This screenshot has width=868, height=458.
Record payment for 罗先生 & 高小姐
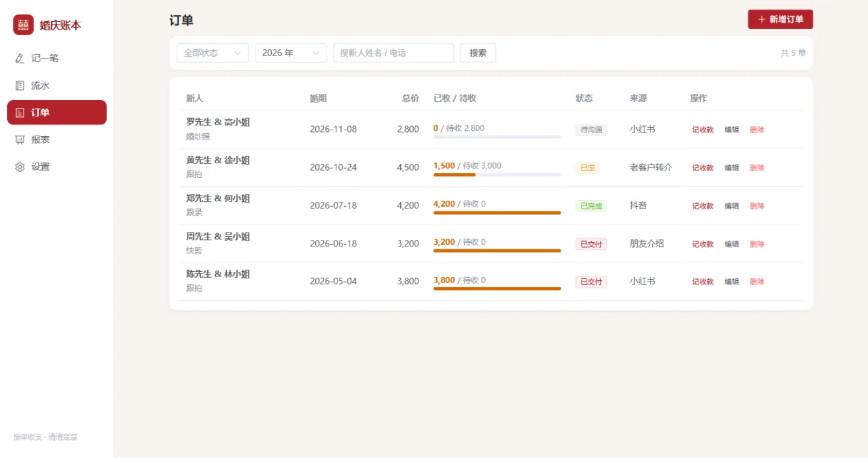pos(703,130)
